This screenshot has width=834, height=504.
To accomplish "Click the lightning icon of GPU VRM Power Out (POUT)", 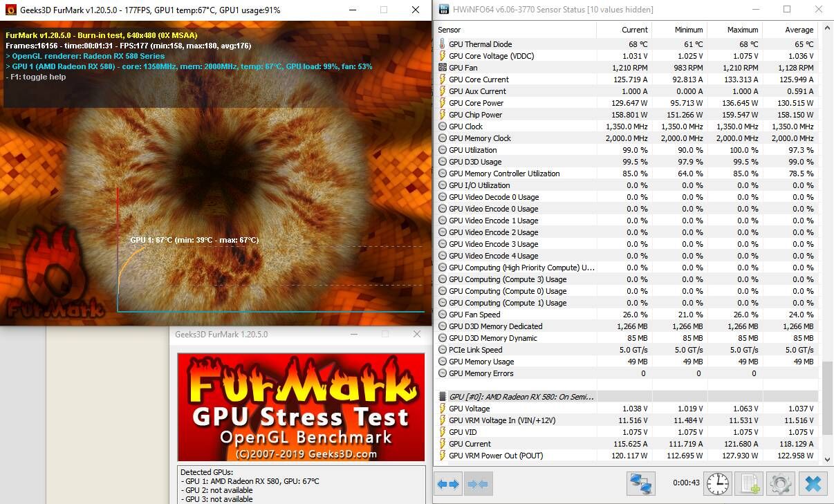I will [443, 456].
